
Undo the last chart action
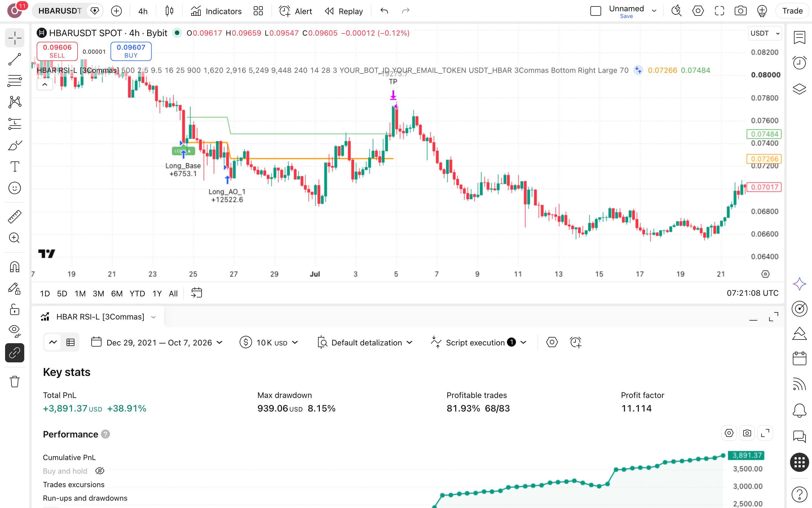point(384,11)
